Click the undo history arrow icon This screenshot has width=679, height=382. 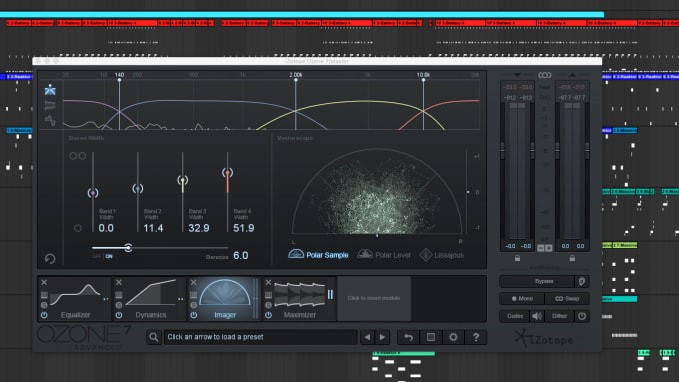click(408, 337)
